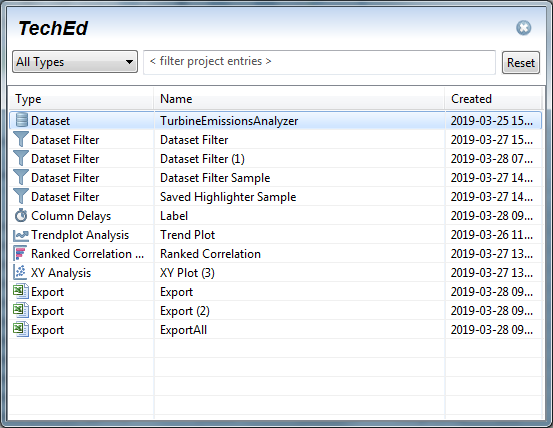Viewport: 553px width, 428px height.
Task: Open the All Types dropdown
Action: tap(75, 62)
